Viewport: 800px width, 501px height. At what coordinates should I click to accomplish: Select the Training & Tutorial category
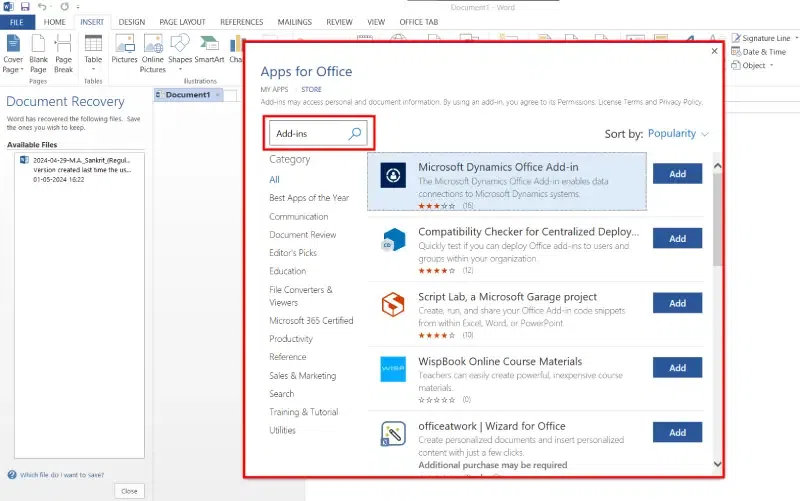[x=304, y=412]
